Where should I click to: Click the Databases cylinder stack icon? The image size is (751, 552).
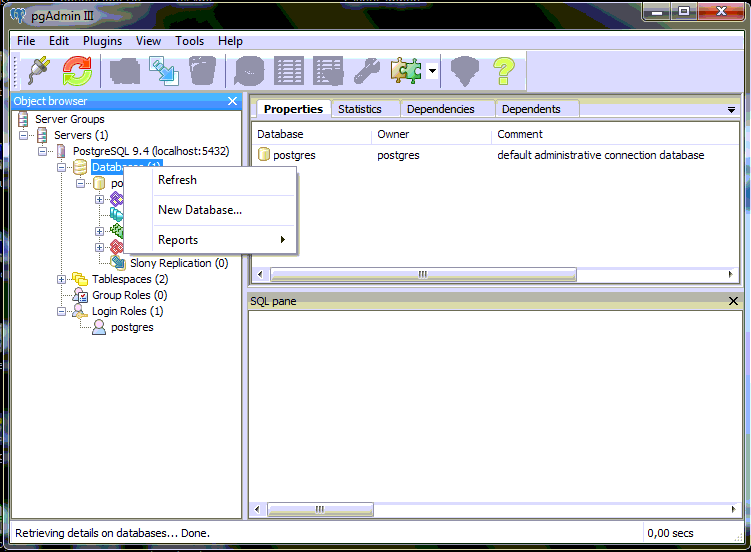click(80, 167)
